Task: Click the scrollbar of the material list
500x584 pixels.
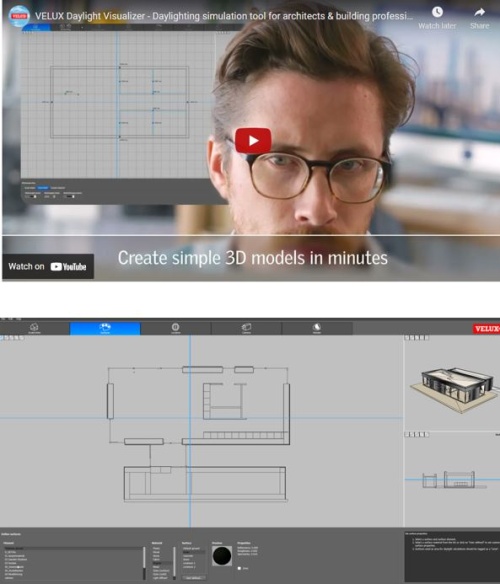Action: click(x=174, y=563)
